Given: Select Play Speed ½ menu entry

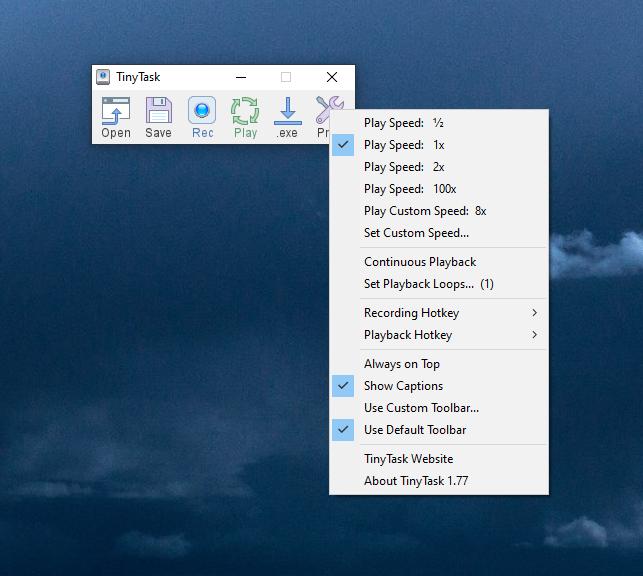Looking at the screenshot, I should click(404, 123).
